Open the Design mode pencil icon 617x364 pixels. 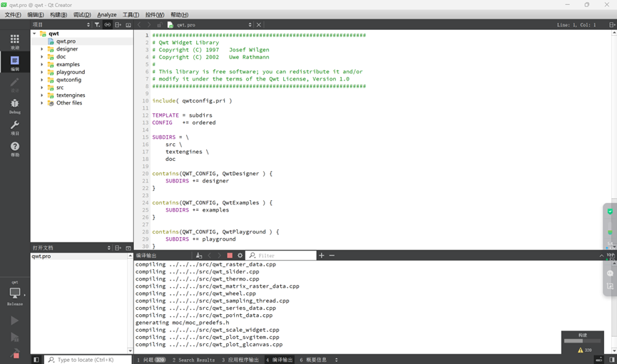pyautogui.click(x=14, y=84)
